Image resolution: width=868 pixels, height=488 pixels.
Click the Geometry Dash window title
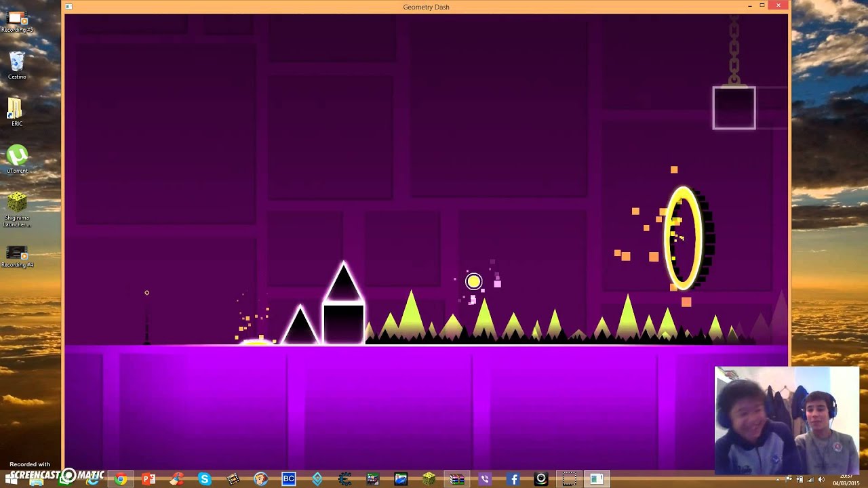[426, 7]
